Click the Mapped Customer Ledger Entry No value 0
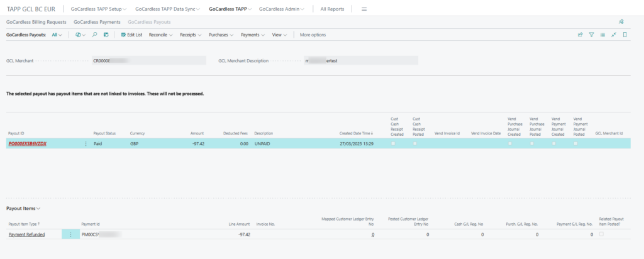 point(372,234)
